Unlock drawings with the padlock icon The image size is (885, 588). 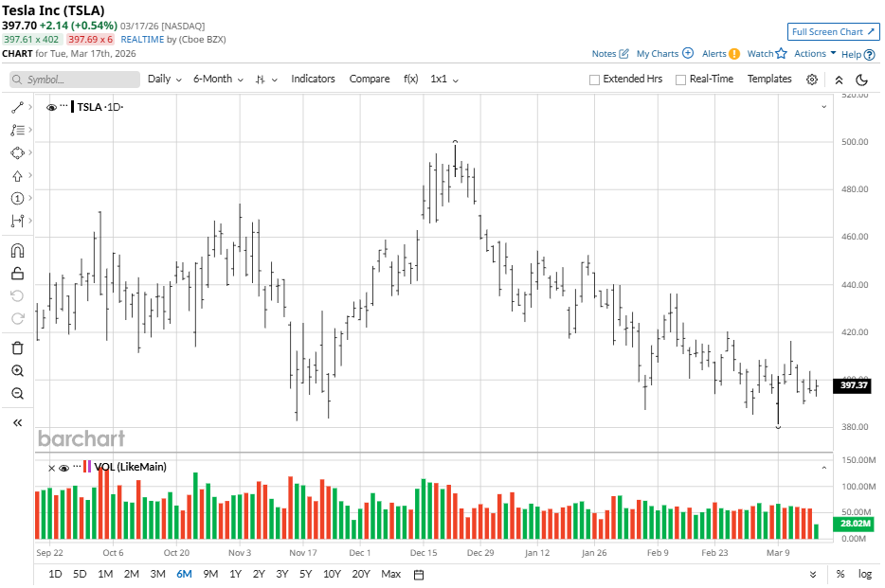click(18, 272)
